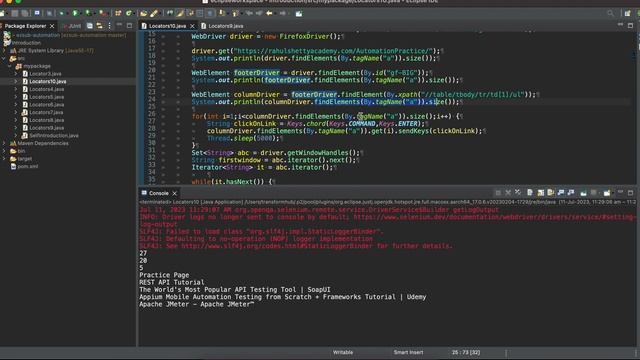The height and width of the screenshot is (360, 640).
Task: Click the 'Smart Insert' status bar entry
Action: point(408,352)
